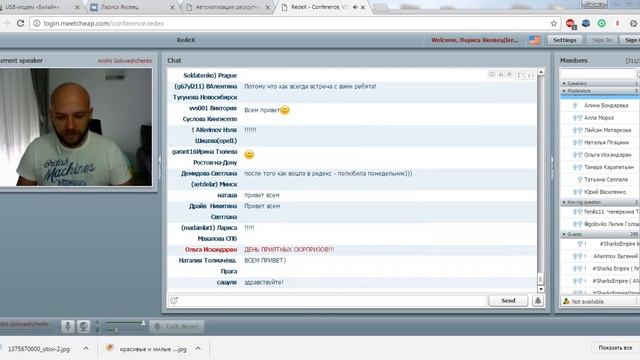Open menu arrow for красивые и милые jpg download

click(x=198, y=348)
